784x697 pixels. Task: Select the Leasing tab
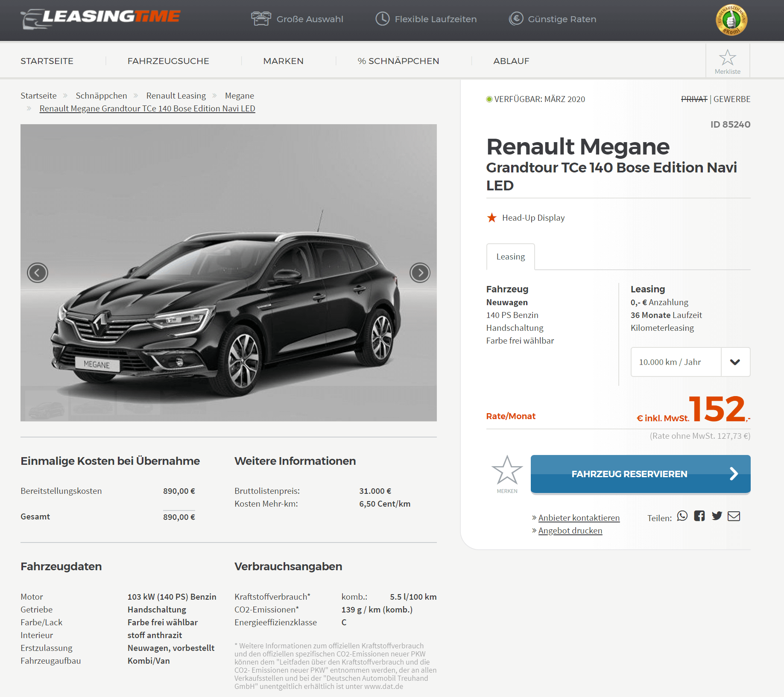[x=511, y=257]
